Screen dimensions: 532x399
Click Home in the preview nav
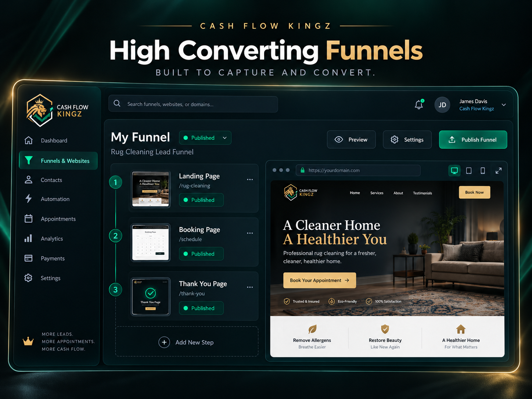click(x=355, y=193)
